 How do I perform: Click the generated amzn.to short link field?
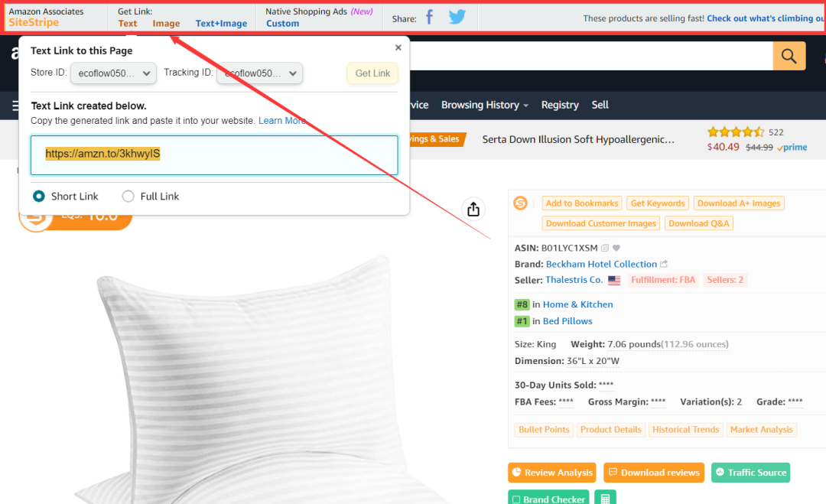click(214, 154)
